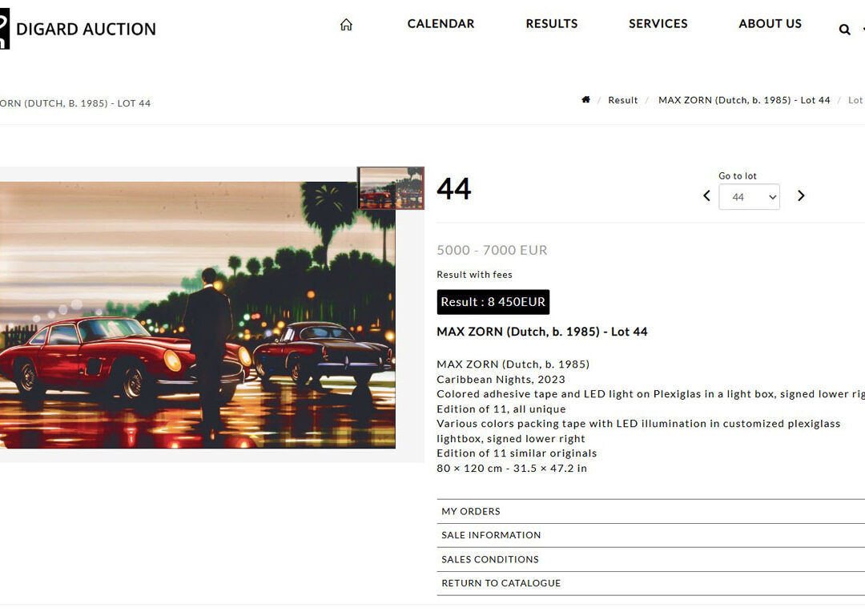Image resolution: width=865 pixels, height=616 pixels.
Task: Select the small artwork thumbnail
Action: click(x=391, y=188)
